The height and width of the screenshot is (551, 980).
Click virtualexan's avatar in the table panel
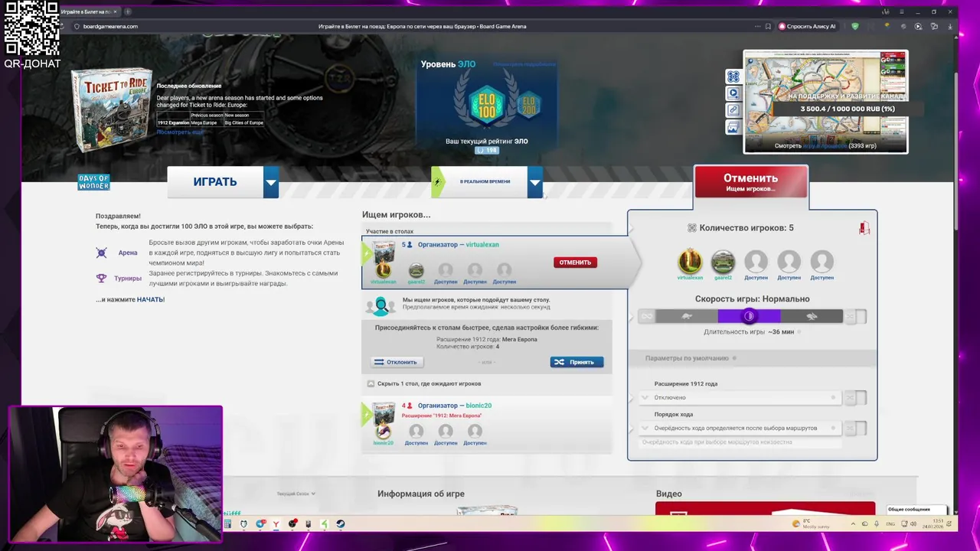click(690, 262)
